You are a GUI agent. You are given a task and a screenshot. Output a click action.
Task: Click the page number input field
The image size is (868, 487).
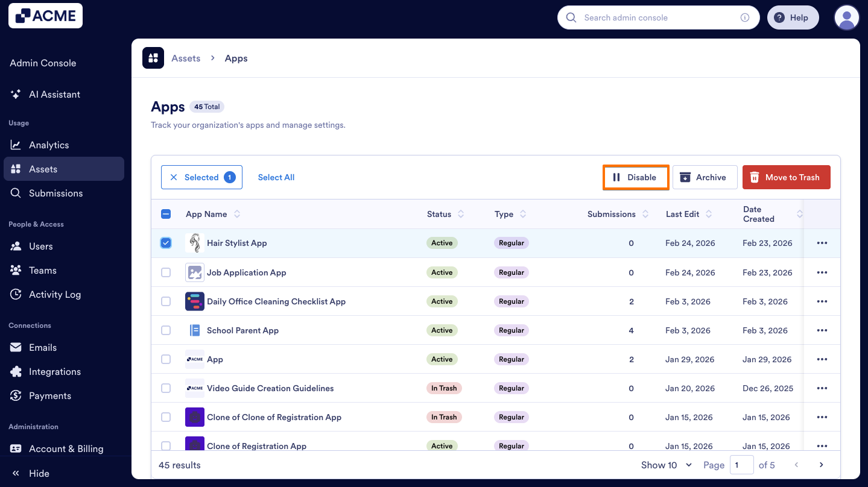[x=742, y=465]
